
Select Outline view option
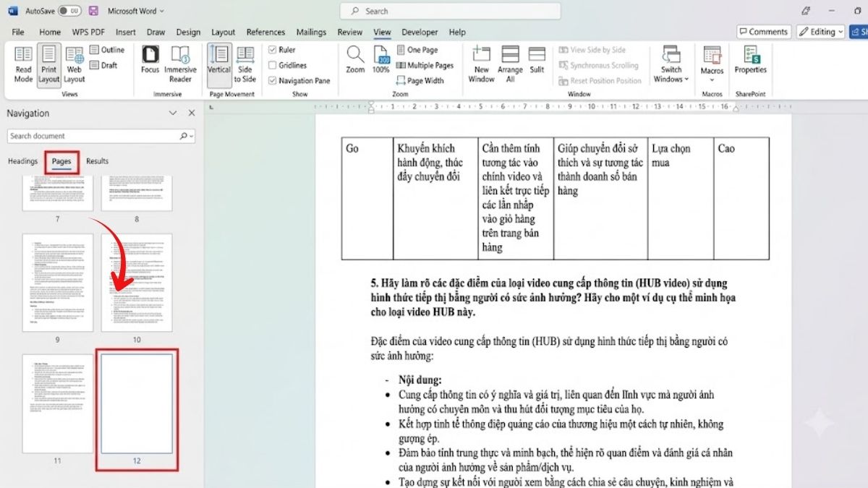coord(107,50)
